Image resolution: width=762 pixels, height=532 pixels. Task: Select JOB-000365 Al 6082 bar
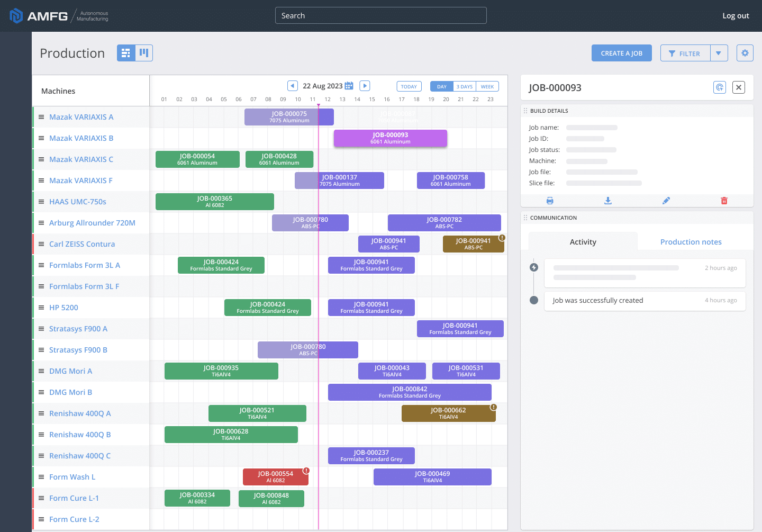pos(215,202)
